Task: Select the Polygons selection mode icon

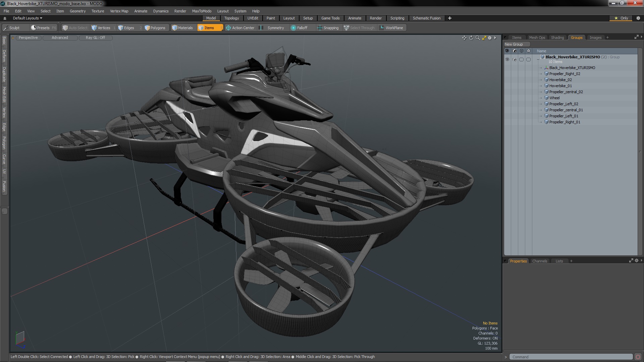Action: pyautogui.click(x=147, y=28)
